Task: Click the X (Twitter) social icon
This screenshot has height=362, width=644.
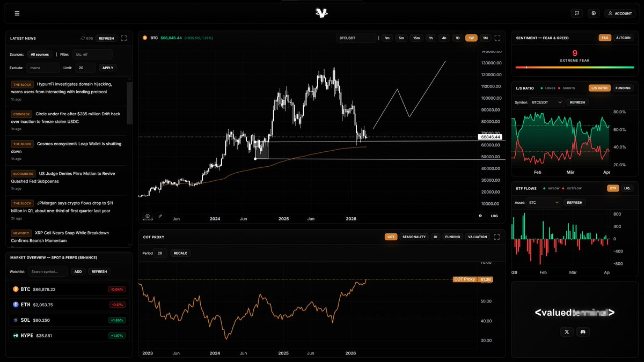Action: pyautogui.click(x=567, y=332)
